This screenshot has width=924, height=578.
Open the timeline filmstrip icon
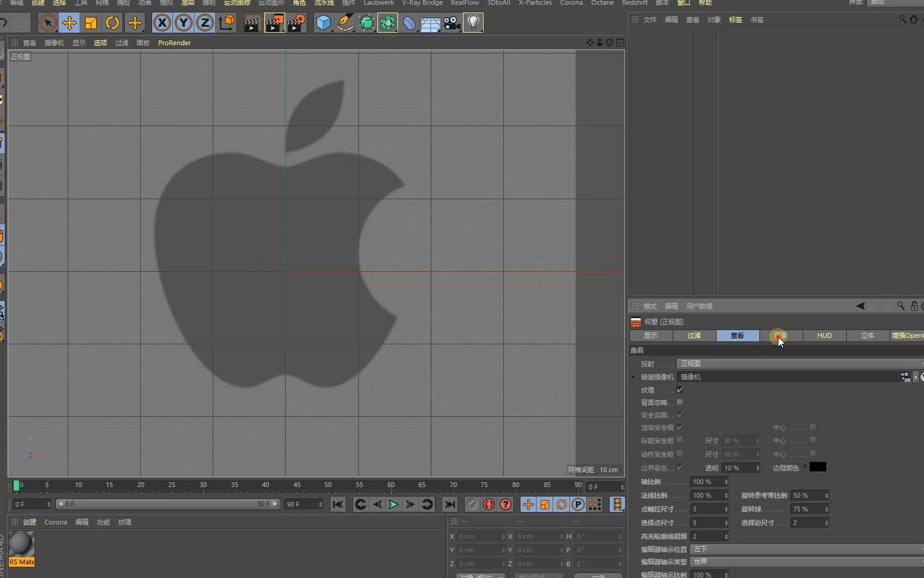click(617, 504)
